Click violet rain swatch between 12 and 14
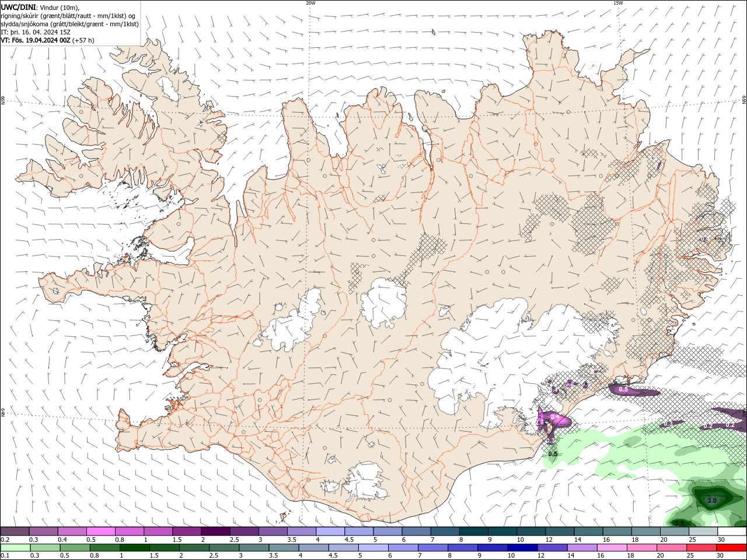 (x=551, y=548)
